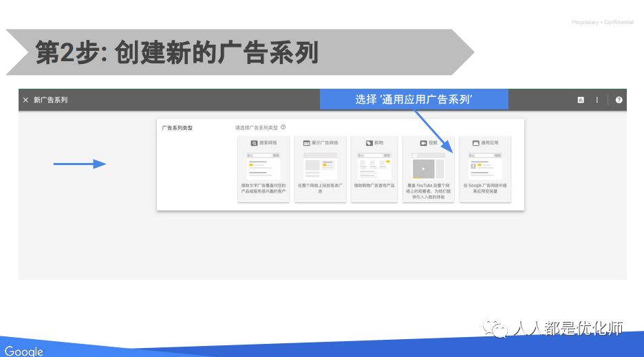Click the help icon beside 请选择广告系列类型

tap(283, 127)
